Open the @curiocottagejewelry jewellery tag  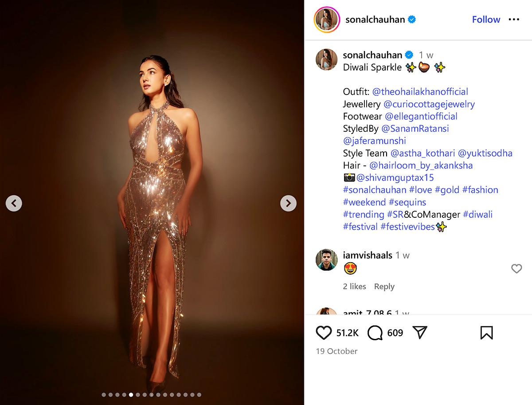[x=429, y=104]
